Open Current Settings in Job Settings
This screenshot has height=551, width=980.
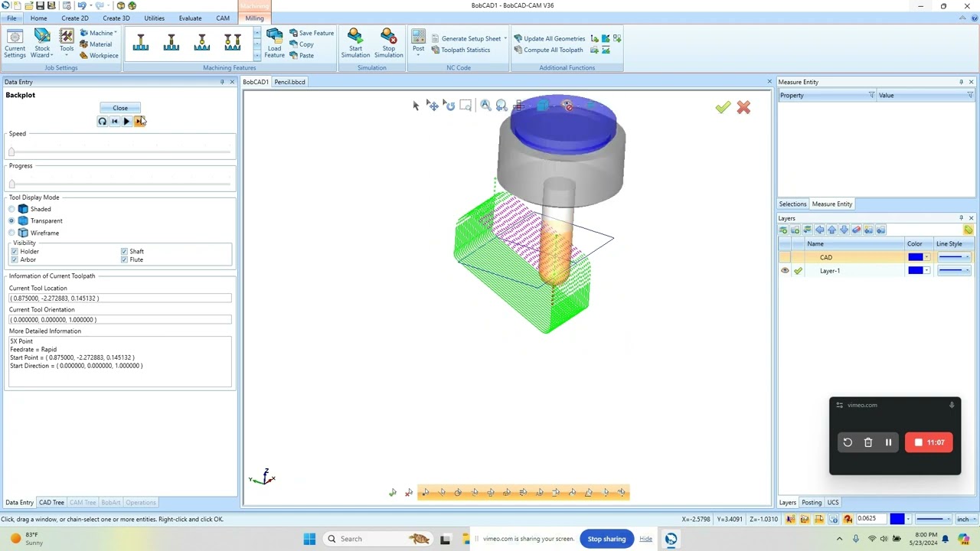pyautogui.click(x=15, y=44)
